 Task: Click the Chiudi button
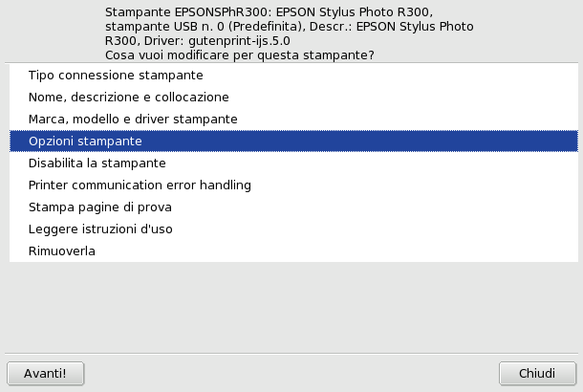point(537,372)
